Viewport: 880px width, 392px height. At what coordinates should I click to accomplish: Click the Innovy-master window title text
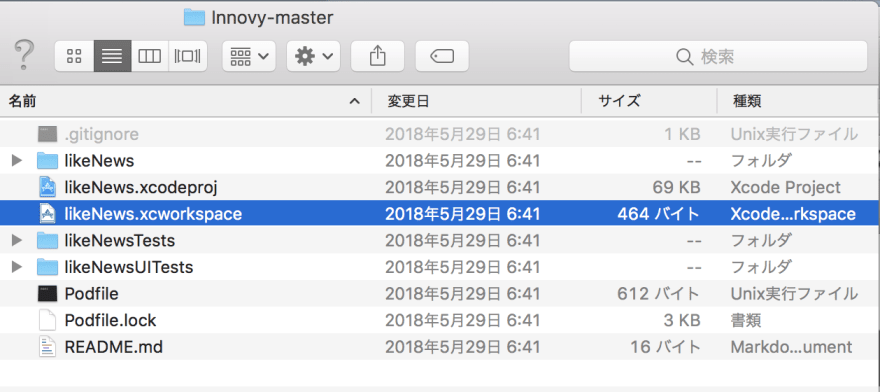(272, 18)
